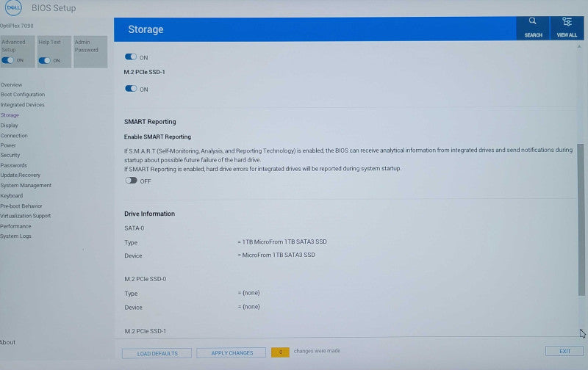Open Passwords section
Screen dimensions: 588x370
point(13,165)
